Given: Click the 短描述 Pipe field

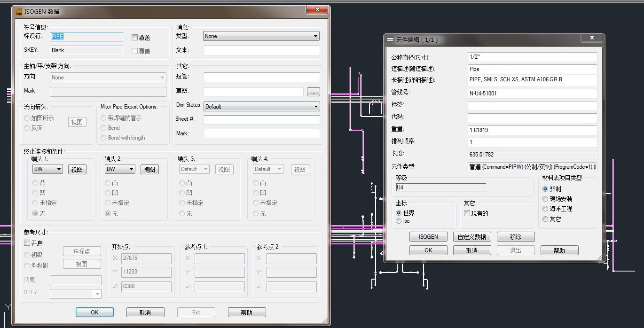Looking at the screenshot, I should tap(532, 69).
